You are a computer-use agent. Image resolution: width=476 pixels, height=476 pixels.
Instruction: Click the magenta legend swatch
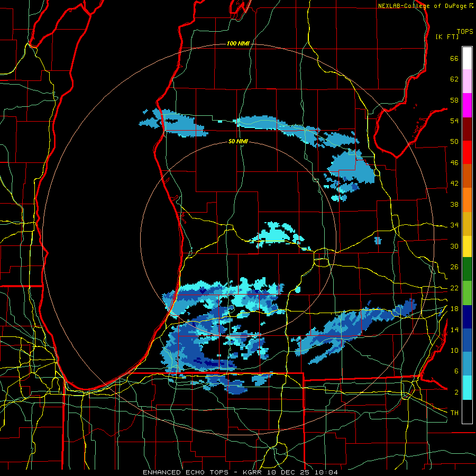point(467,105)
